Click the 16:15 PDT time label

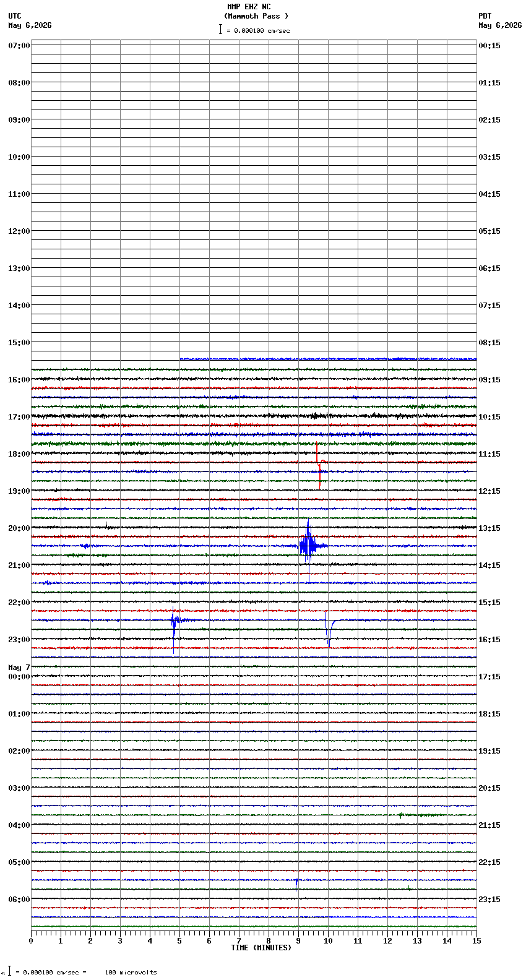489,640
